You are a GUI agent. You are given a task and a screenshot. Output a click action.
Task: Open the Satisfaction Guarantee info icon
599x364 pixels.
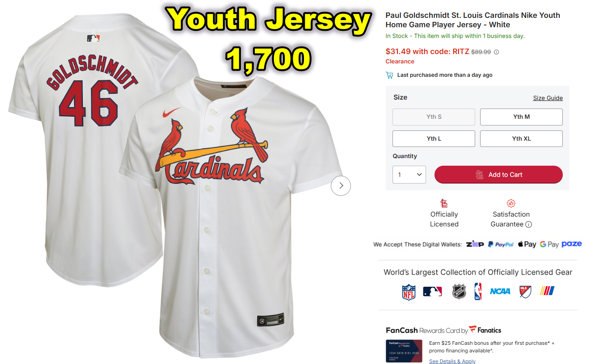528,225
